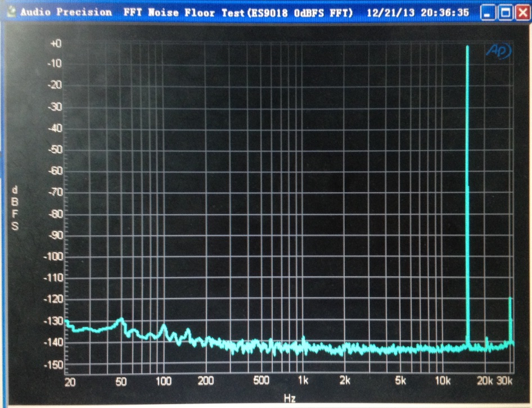Click the timestamp '12/21/13 20:36:35'
The image size is (532, 408).
pyautogui.click(x=418, y=13)
